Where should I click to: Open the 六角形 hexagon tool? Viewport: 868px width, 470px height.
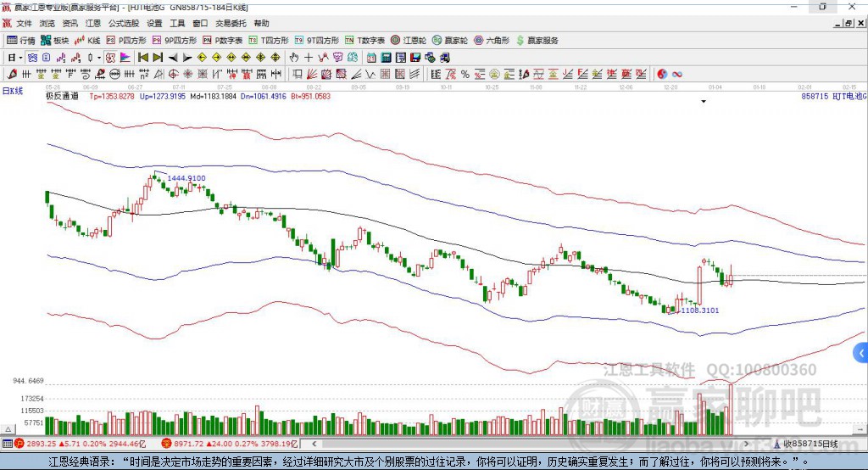pos(492,41)
